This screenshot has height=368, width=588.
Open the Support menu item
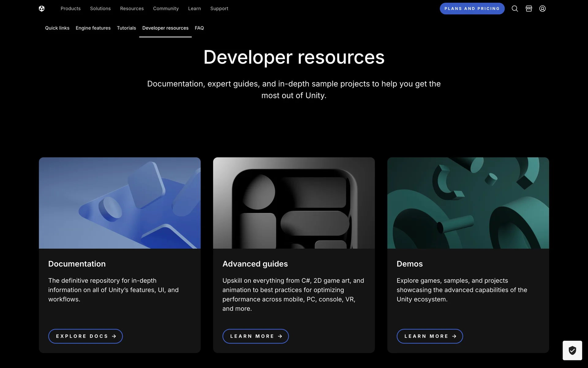tap(219, 9)
